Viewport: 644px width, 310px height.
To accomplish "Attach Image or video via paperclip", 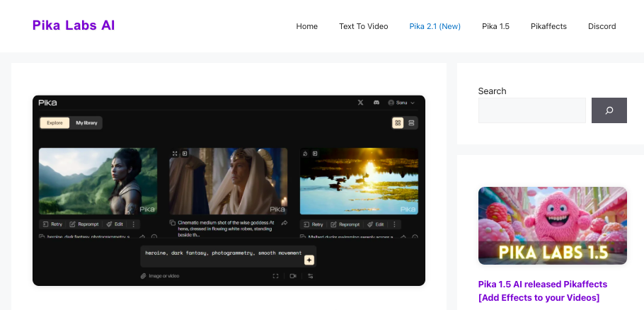I will click(x=160, y=276).
